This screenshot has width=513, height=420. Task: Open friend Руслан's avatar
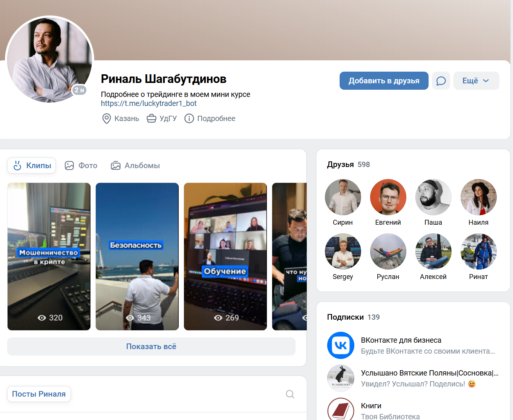388,251
